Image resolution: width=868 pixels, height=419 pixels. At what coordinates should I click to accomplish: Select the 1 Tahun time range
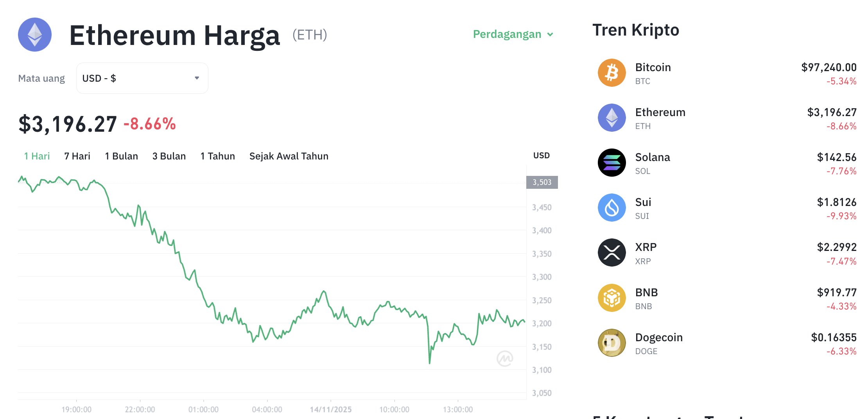click(x=217, y=156)
